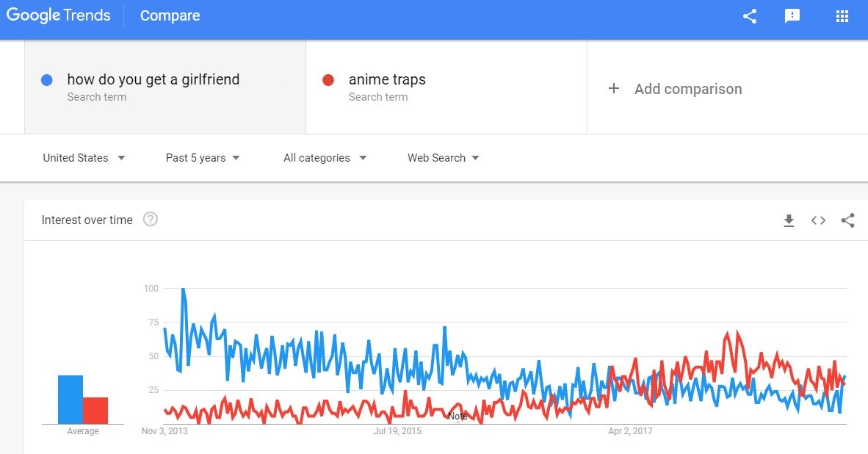Share the Interest over time chart

[847, 220]
